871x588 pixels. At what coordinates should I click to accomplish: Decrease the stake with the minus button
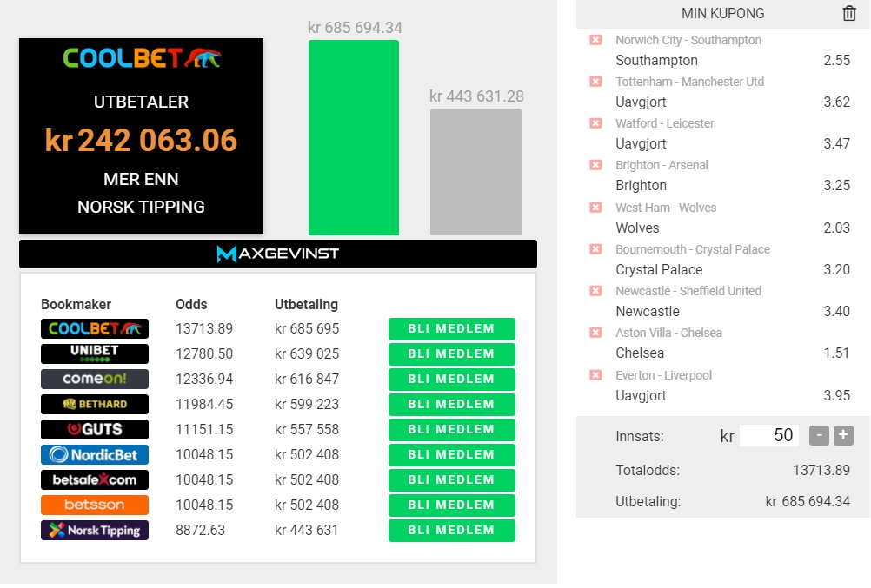[x=820, y=435]
